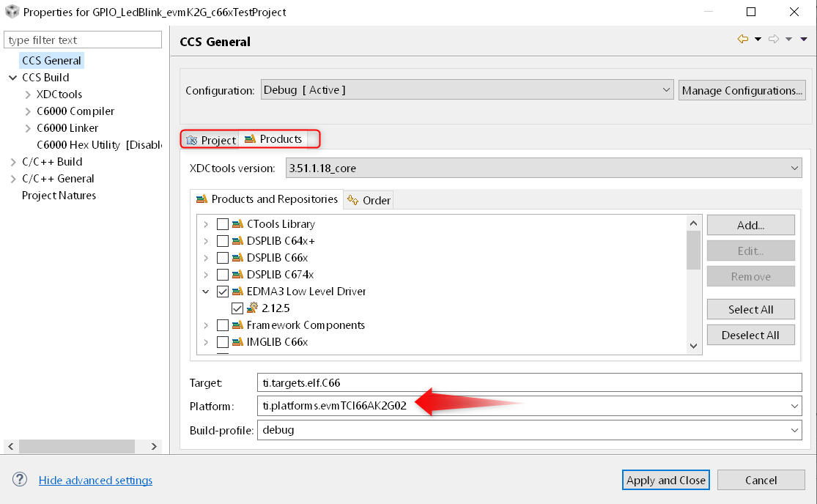Expand the C/C++ Build tree node
This screenshot has height=504, width=817.
coord(13,162)
